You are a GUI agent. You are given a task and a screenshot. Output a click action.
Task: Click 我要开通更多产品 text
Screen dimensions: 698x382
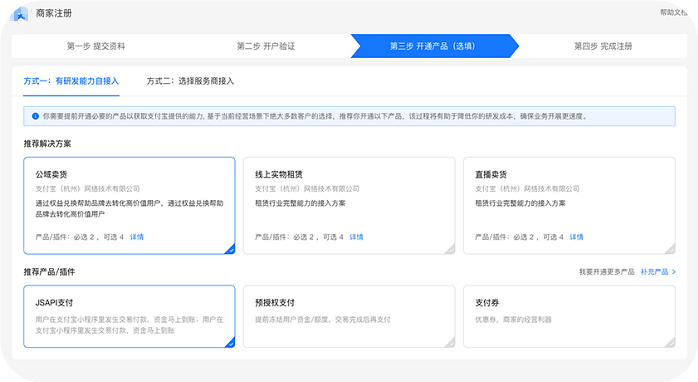pos(607,272)
